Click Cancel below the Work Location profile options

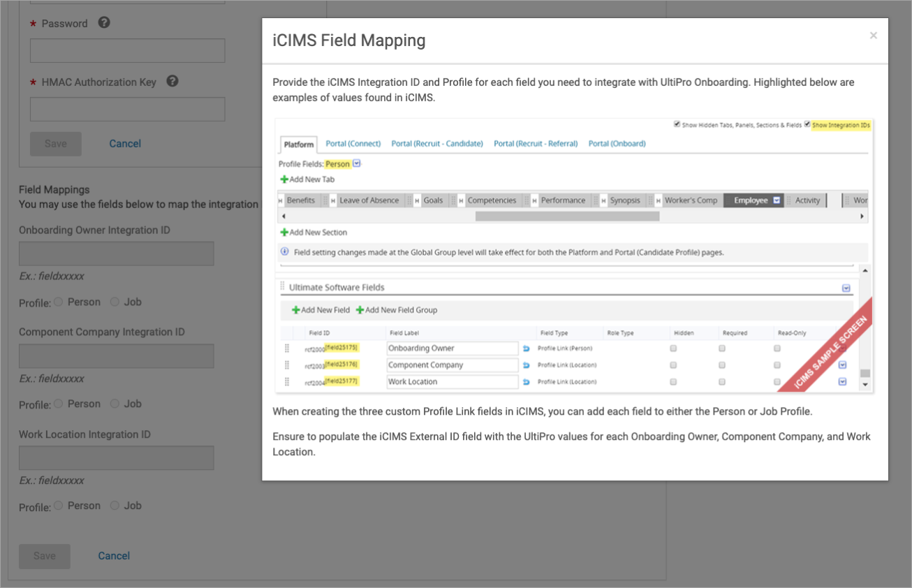point(114,556)
